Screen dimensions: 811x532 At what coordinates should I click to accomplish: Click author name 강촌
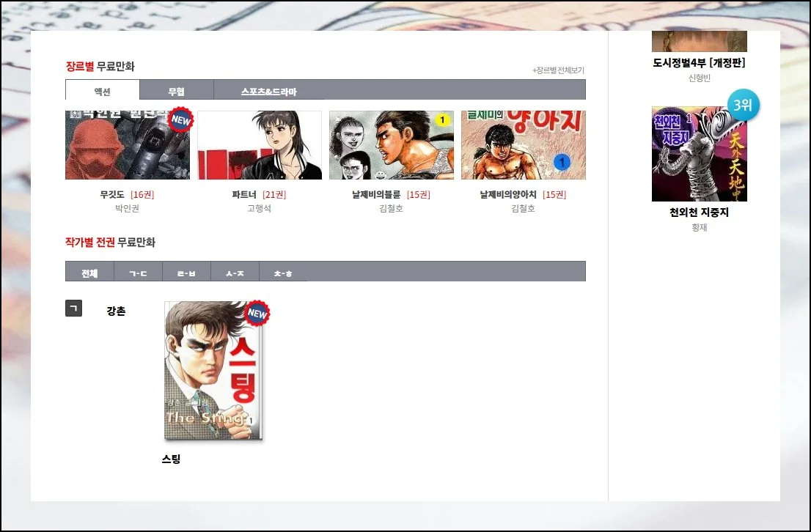tap(116, 311)
